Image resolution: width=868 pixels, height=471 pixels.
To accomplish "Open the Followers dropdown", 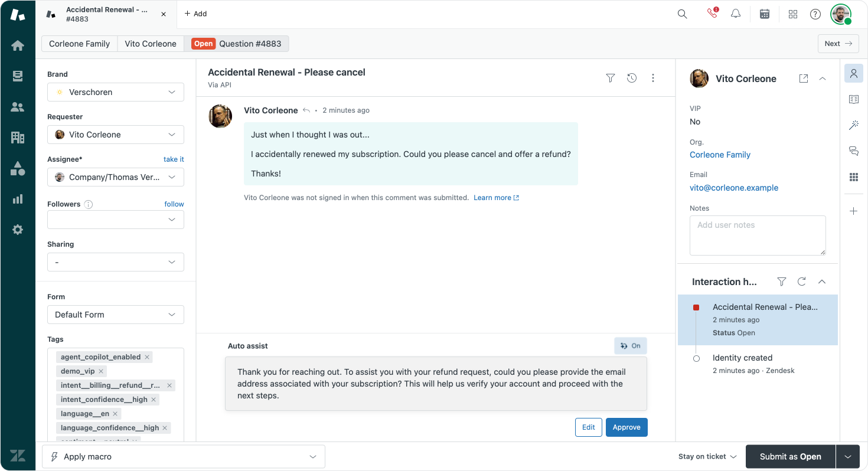I will click(116, 220).
